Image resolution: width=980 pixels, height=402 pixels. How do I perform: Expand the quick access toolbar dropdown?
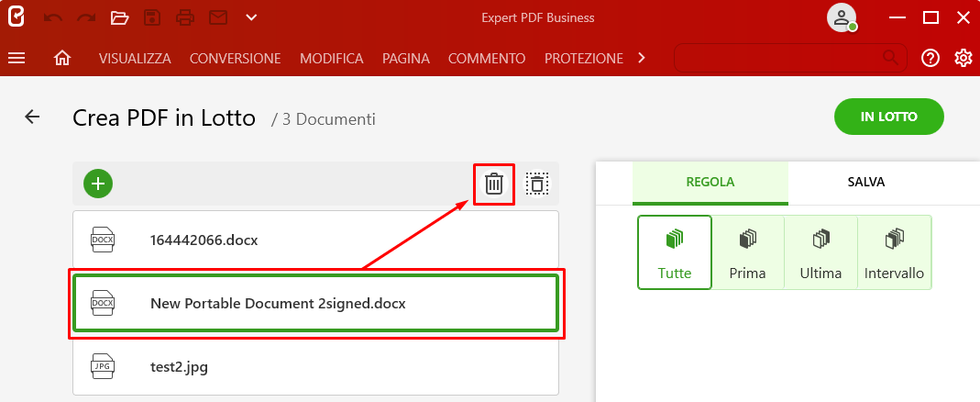[251, 17]
